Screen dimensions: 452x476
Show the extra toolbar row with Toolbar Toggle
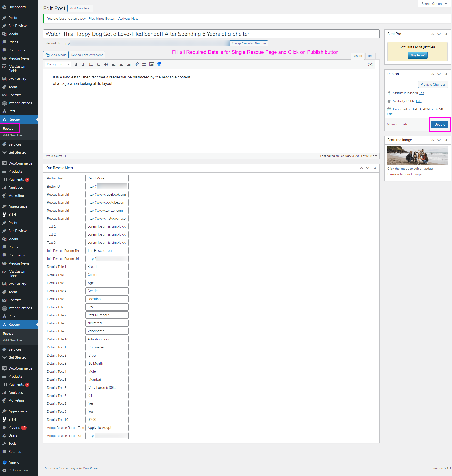click(152, 64)
